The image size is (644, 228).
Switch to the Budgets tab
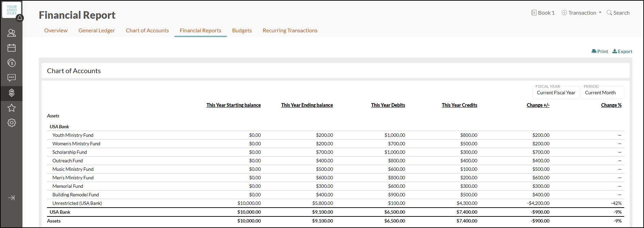click(242, 30)
